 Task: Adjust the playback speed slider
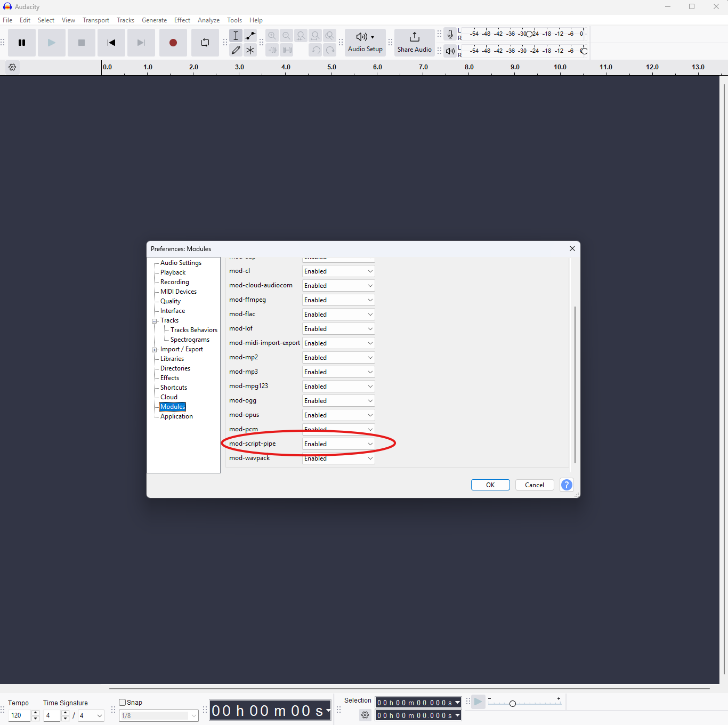pos(513,703)
